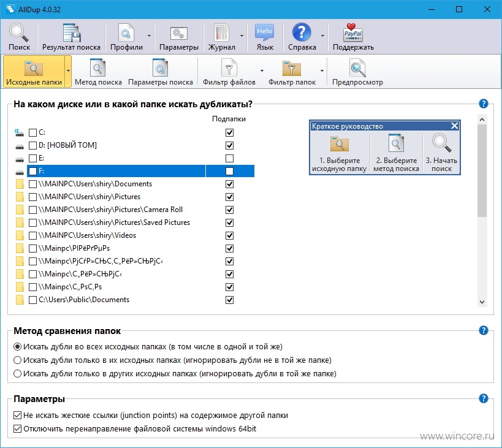The width and height of the screenshot is (502, 448).
Task: Click folder list scrollbar up arrow
Action: [x=482, y=120]
